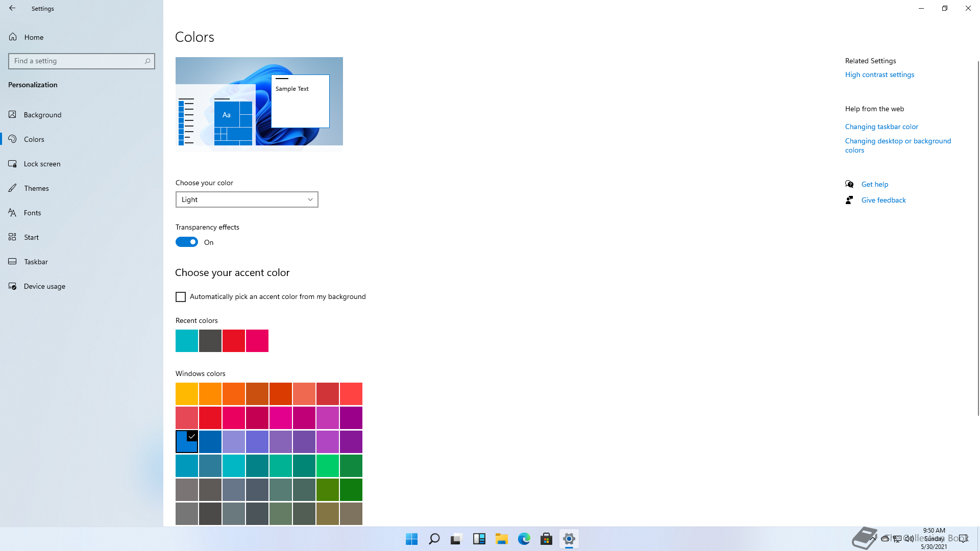Select the dark green Windows color swatch
980x551 pixels.
click(351, 490)
